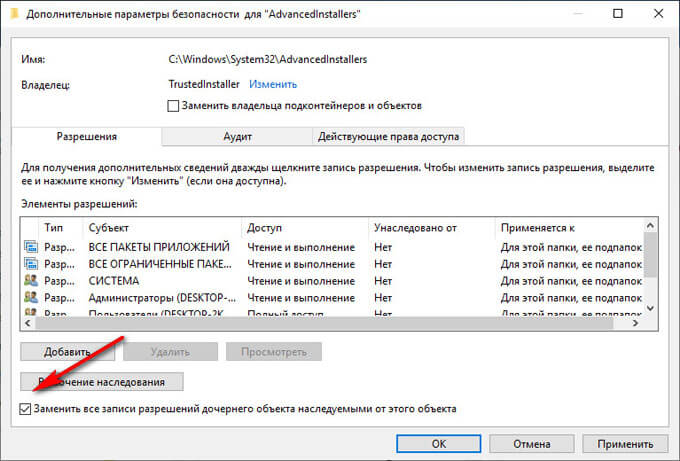Select the ВСЕ ПАКЕТЫ ПРИЛОЖЕНИЙ entry
This screenshot has height=461, width=680.
coord(159,247)
